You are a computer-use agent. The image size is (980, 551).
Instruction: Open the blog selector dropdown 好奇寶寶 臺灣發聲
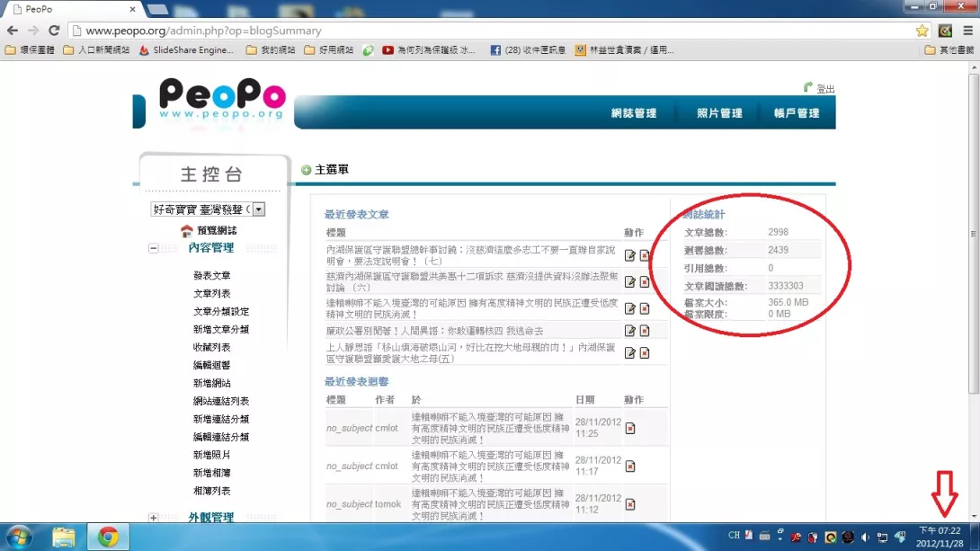click(x=208, y=209)
